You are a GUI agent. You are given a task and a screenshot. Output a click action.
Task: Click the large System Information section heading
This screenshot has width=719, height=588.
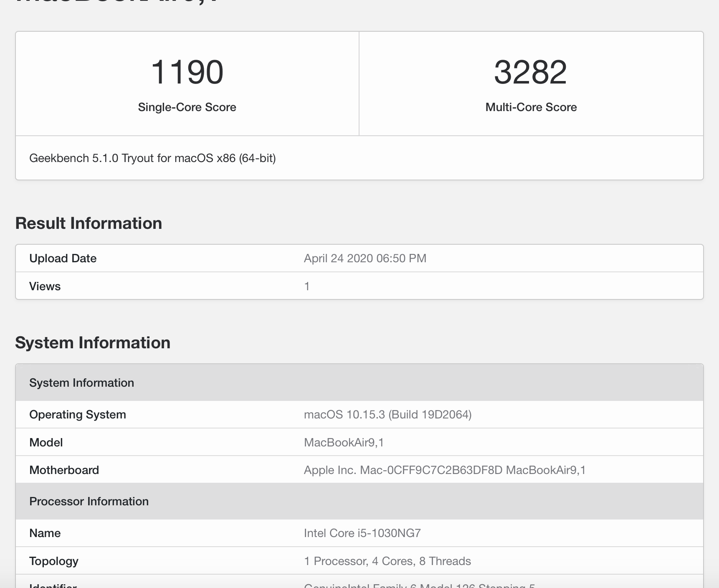tap(93, 342)
